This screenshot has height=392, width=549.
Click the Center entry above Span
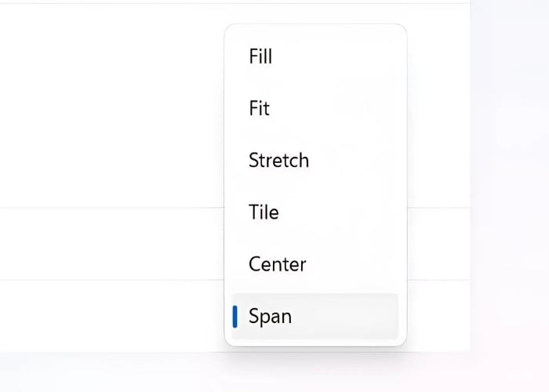point(277,264)
